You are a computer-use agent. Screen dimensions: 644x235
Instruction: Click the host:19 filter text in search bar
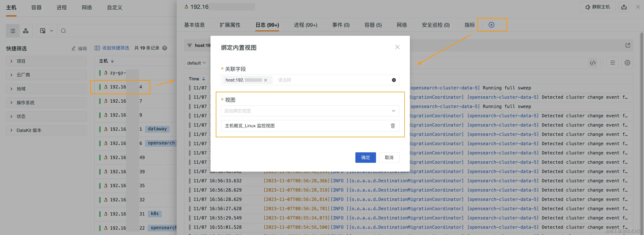pyautogui.click(x=203, y=45)
